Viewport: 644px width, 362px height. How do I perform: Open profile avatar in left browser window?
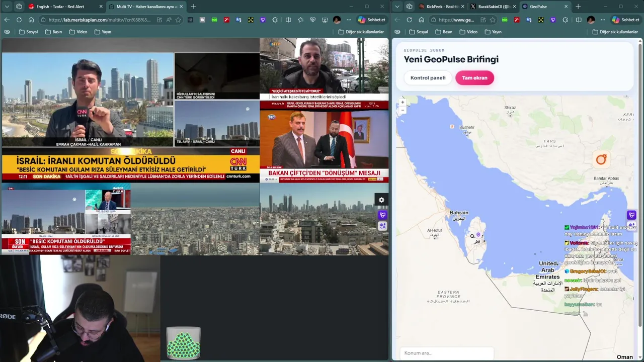(x=337, y=20)
